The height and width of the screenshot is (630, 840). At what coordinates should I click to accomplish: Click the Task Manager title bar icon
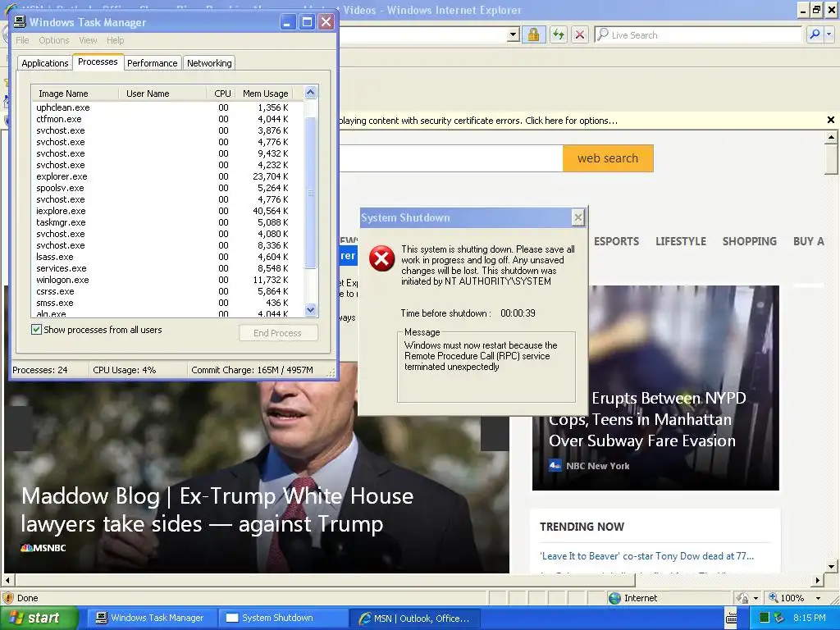pos(20,22)
